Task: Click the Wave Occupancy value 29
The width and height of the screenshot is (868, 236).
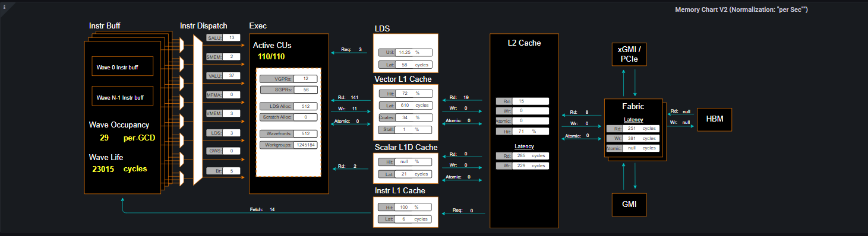Action: click(x=104, y=138)
